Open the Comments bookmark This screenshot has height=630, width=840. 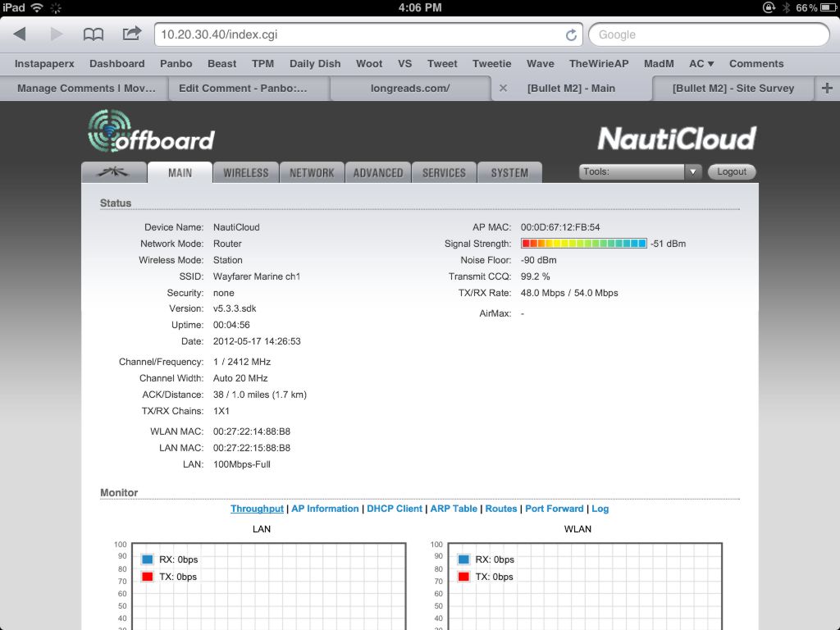[x=756, y=64]
